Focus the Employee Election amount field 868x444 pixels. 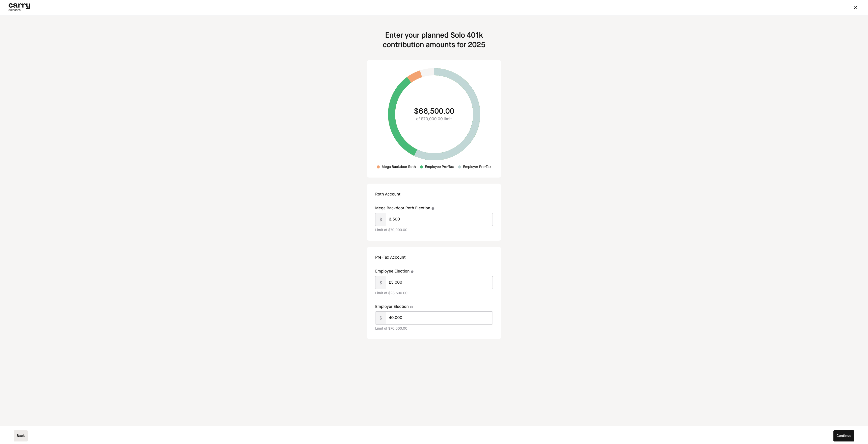pos(439,283)
